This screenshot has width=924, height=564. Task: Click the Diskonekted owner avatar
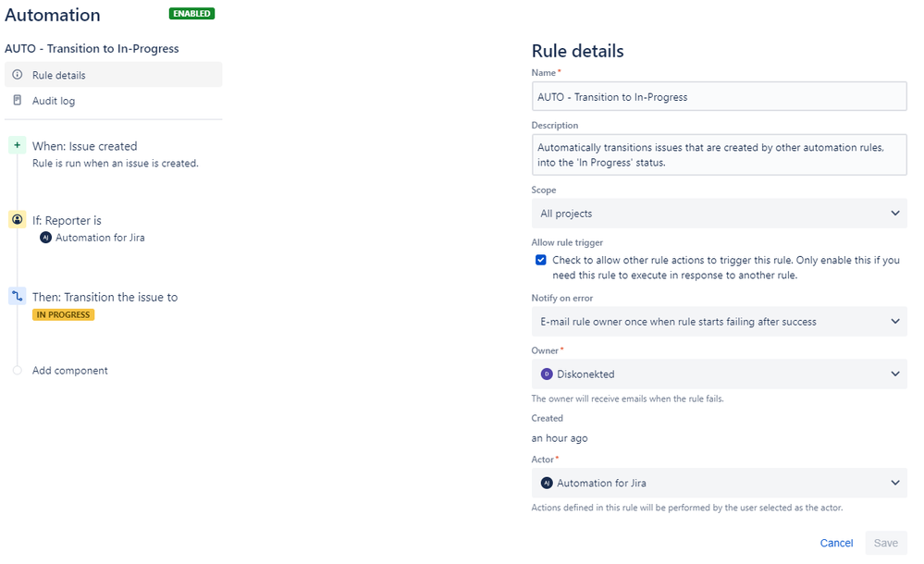pyautogui.click(x=547, y=374)
